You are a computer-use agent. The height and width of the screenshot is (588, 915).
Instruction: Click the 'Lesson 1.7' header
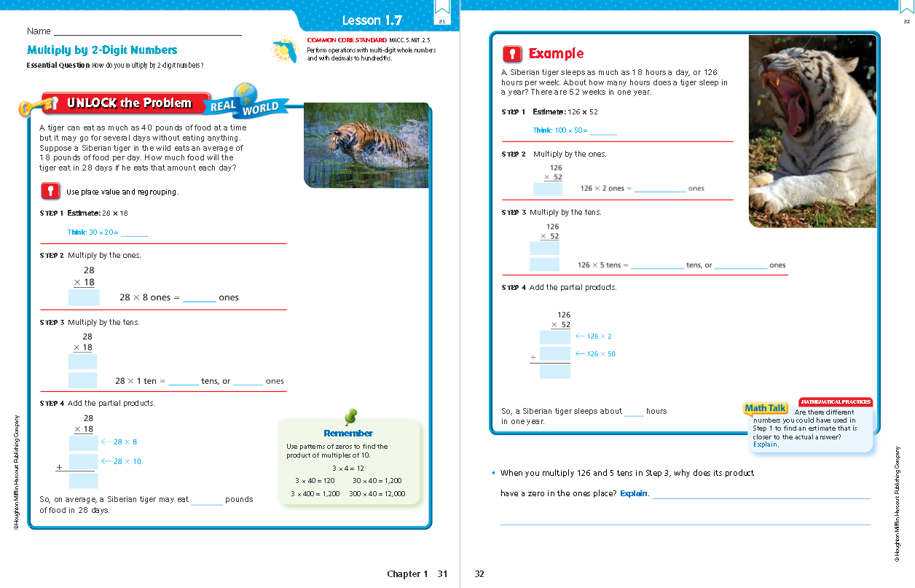point(372,20)
